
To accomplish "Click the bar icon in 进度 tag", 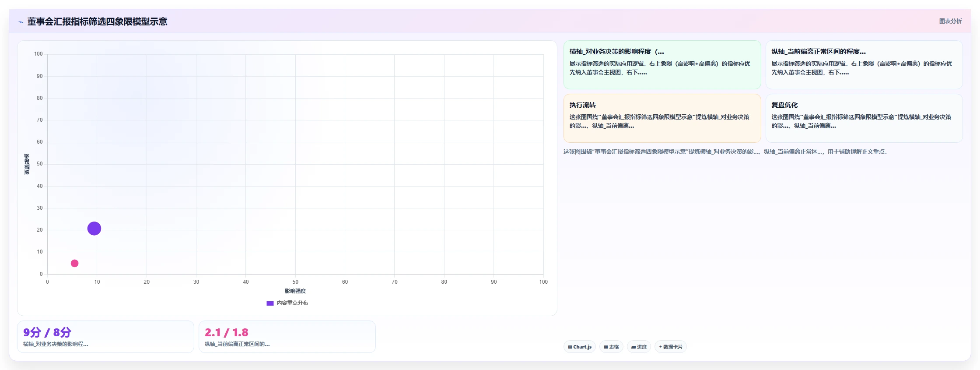I will pyautogui.click(x=633, y=347).
